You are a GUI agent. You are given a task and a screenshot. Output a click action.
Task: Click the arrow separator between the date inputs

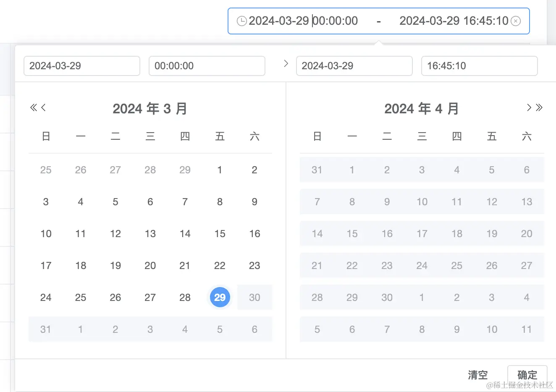pos(286,63)
